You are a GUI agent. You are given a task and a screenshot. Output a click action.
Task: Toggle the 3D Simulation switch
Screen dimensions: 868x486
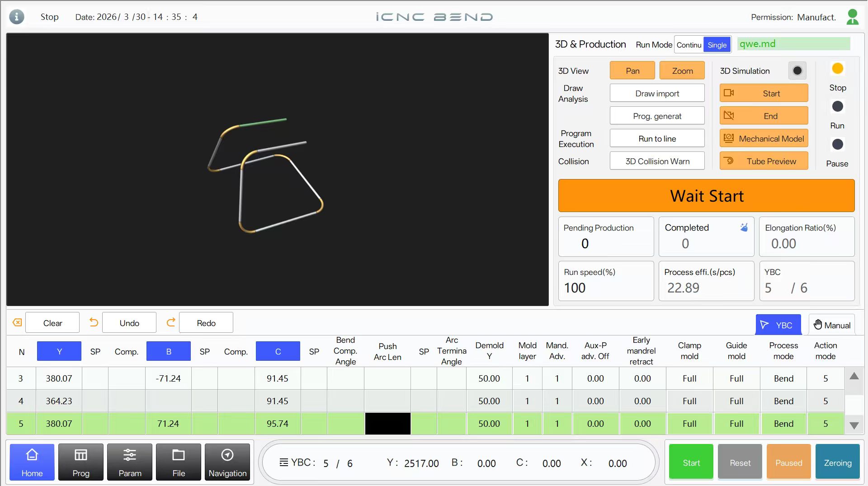tap(797, 71)
